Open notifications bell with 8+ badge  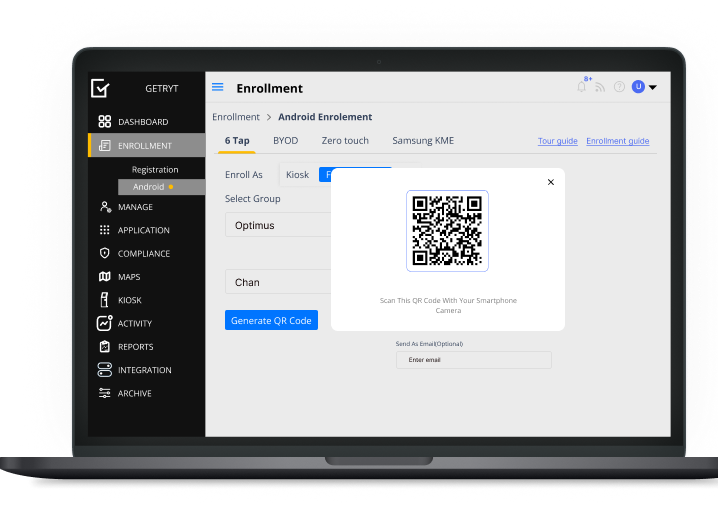pyautogui.click(x=582, y=86)
